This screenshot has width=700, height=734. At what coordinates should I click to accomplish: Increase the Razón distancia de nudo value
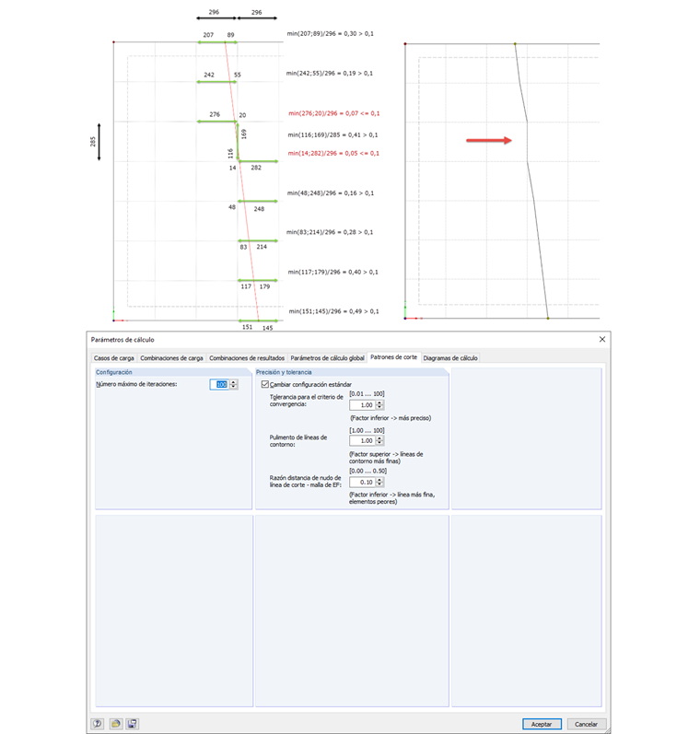click(379, 479)
